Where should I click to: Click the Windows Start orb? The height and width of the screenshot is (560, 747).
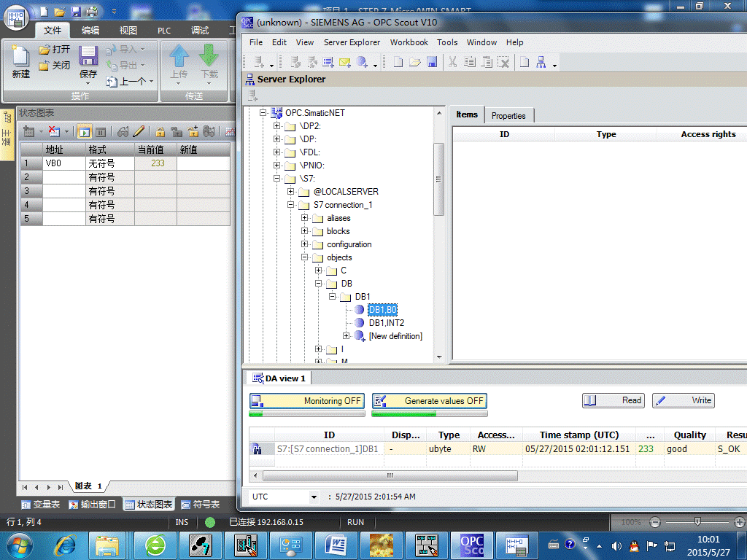point(20,545)
